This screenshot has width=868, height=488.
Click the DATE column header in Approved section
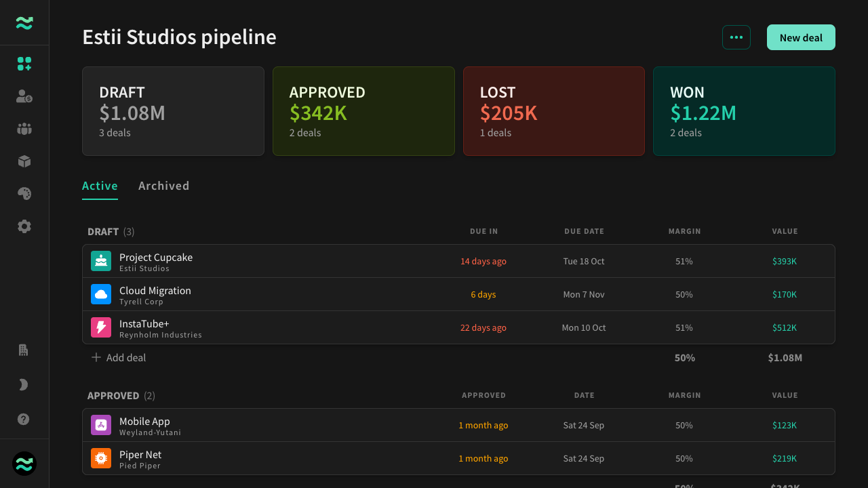click(x=584, y=395)
